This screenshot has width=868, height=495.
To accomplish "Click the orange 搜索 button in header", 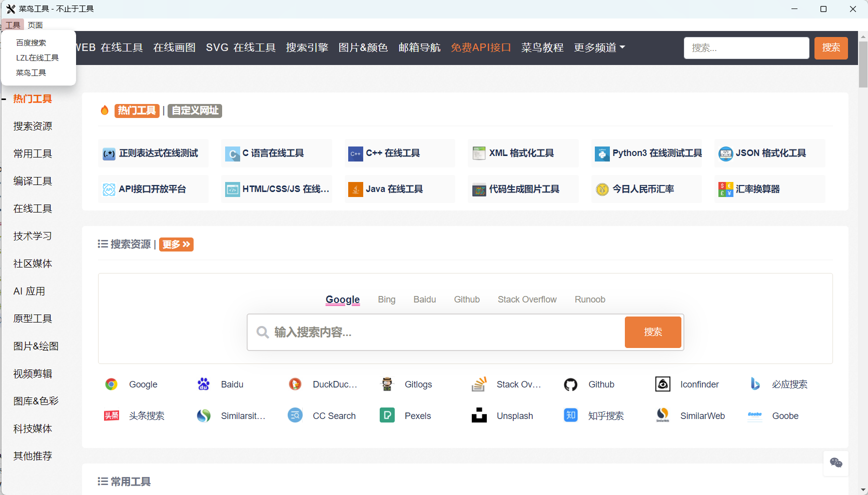I will 831,48.
